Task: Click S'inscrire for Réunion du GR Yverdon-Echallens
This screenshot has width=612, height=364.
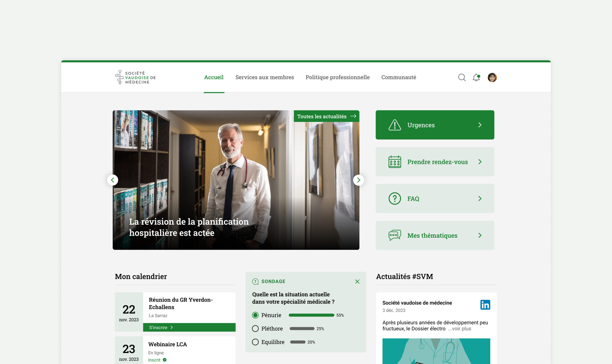Action: pos(189,327)
